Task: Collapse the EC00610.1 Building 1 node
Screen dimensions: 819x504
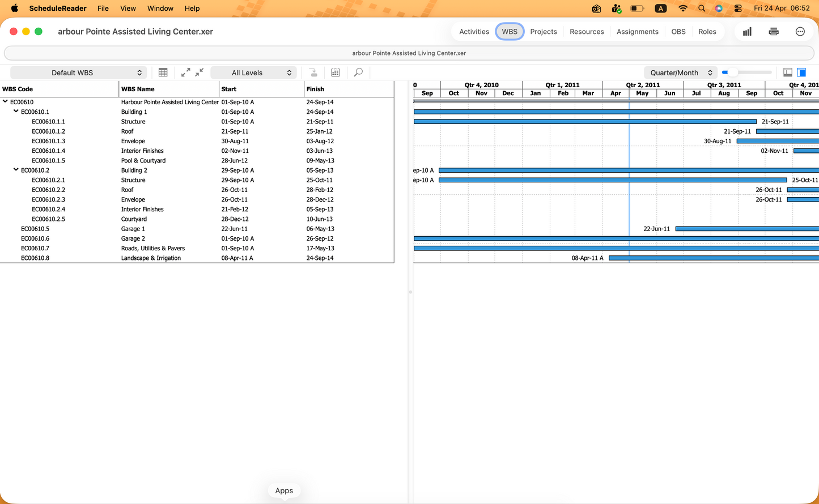Action: pos(16,112)
